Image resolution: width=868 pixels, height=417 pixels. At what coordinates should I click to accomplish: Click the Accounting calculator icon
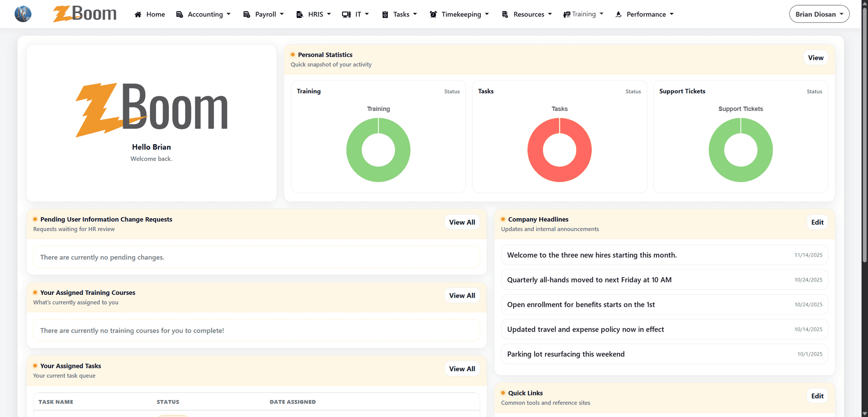(180, 14)
